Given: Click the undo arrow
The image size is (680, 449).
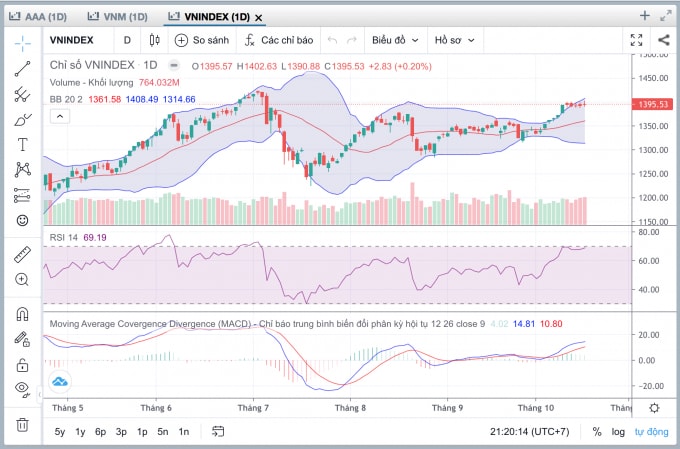Looking at the screenshot, I should (333, 40).
